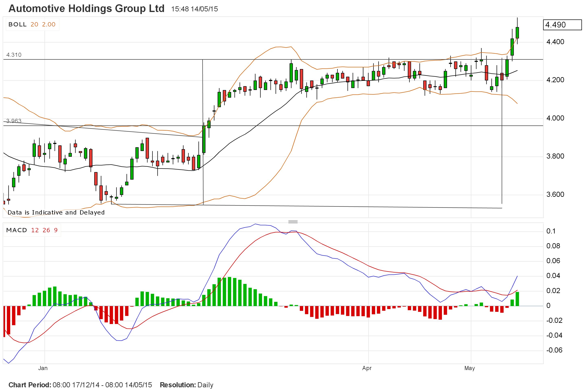Click the last green MACD histogram bar

(x=517, y=299)
